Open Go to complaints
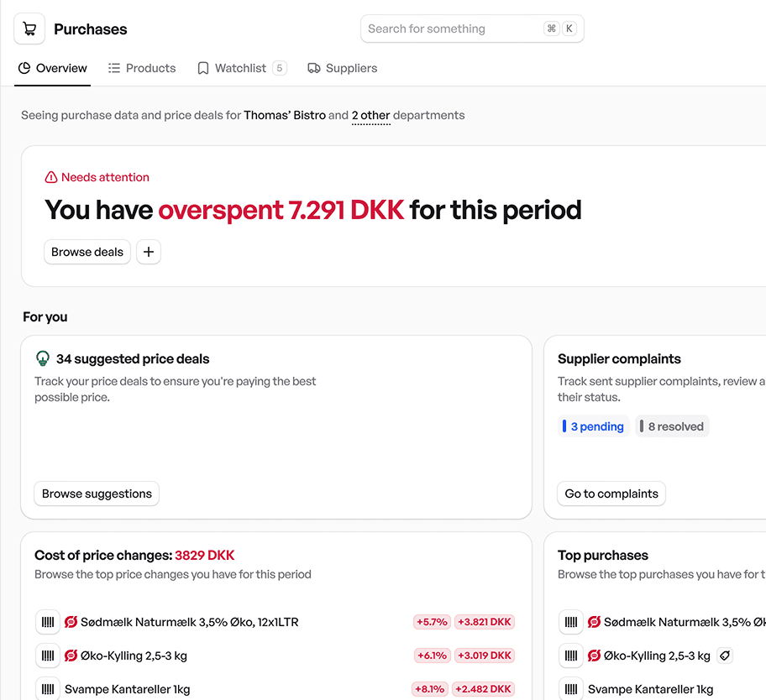The height and width of the screenshot is (700, 766). pyautogui.click(x=611, y=494)
